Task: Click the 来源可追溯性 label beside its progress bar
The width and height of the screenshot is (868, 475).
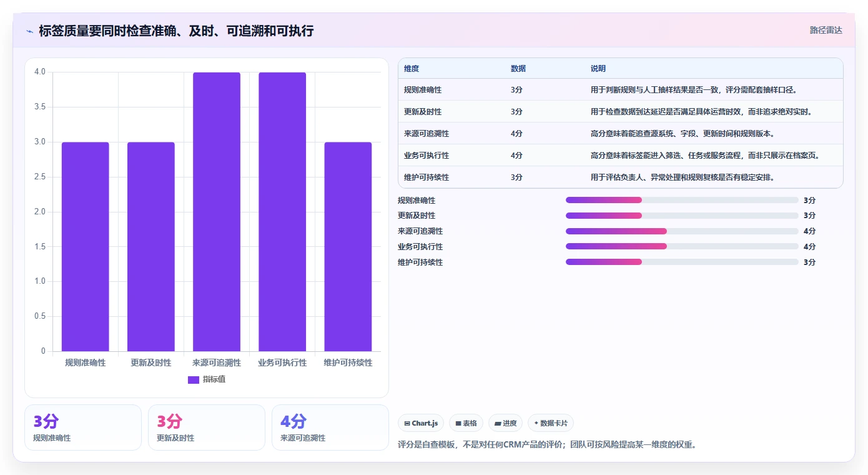Action: tap(420, 231)
